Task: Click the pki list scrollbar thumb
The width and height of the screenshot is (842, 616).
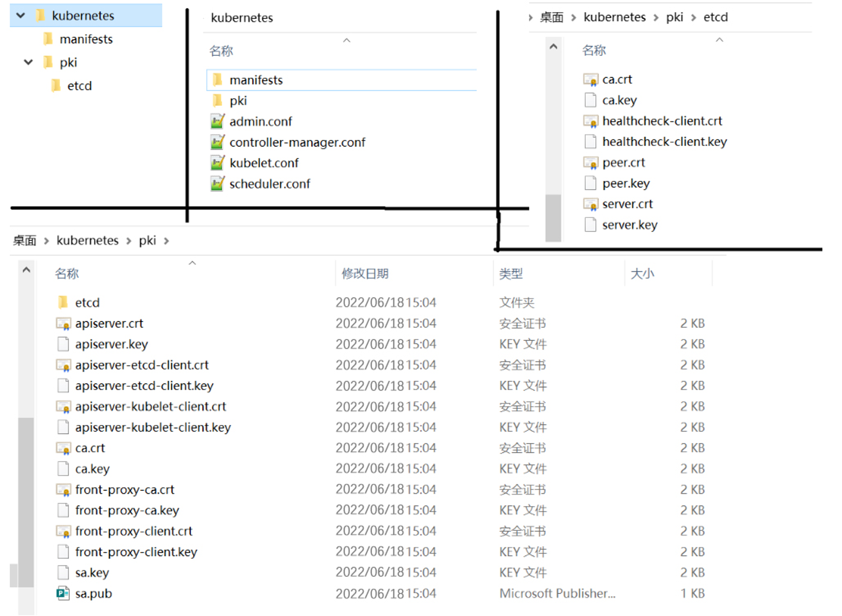Action: tap(26, 502)
